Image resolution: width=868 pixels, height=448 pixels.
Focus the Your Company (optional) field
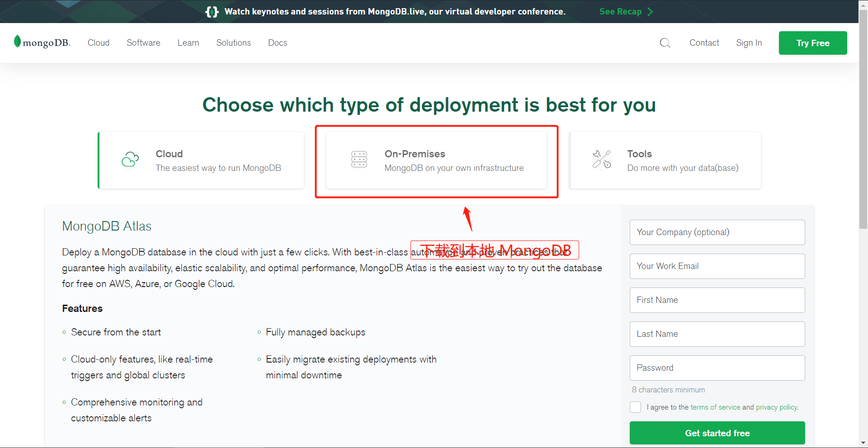717,232
